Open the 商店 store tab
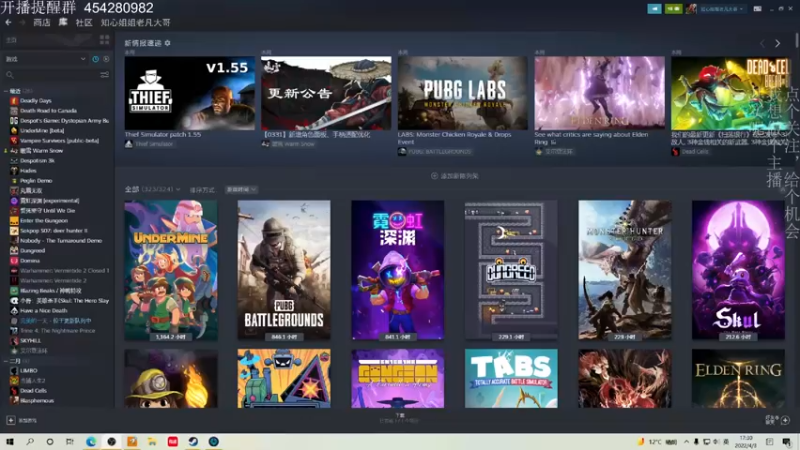 tap(42, 22)
